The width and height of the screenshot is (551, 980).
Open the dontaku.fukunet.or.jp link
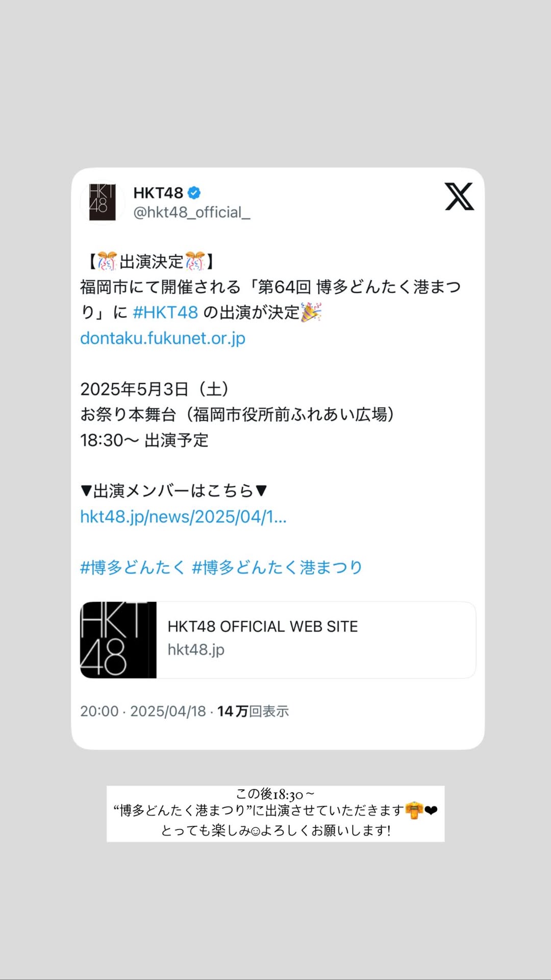163,338
